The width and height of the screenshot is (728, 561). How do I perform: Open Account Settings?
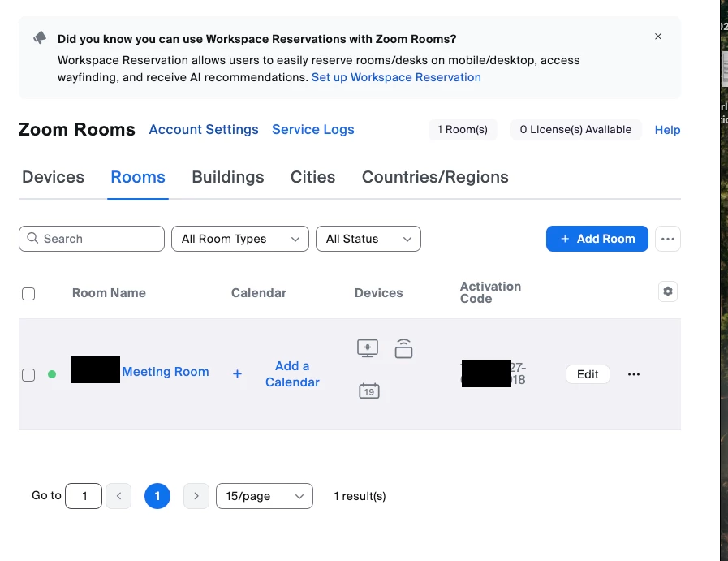204,130
